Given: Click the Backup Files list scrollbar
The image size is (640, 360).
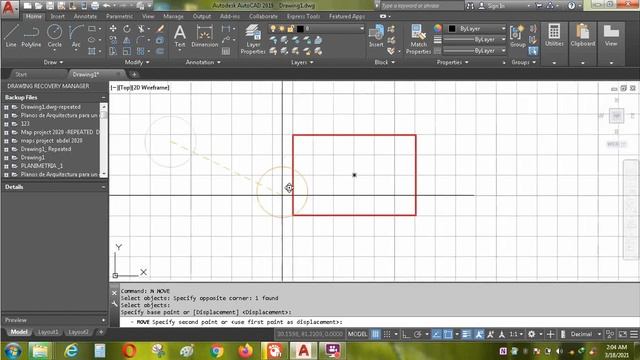Looking at the screenshot, I should [104, 140].
